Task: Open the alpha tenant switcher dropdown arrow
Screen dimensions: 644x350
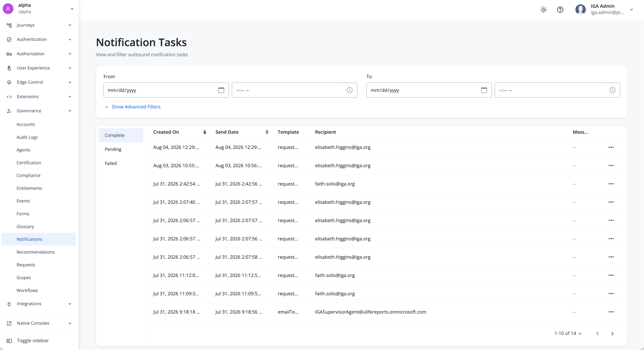Action: point(72,9)
